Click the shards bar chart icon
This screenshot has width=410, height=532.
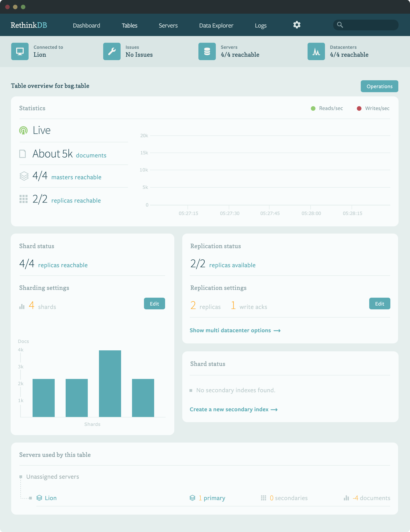pos(22,307)
